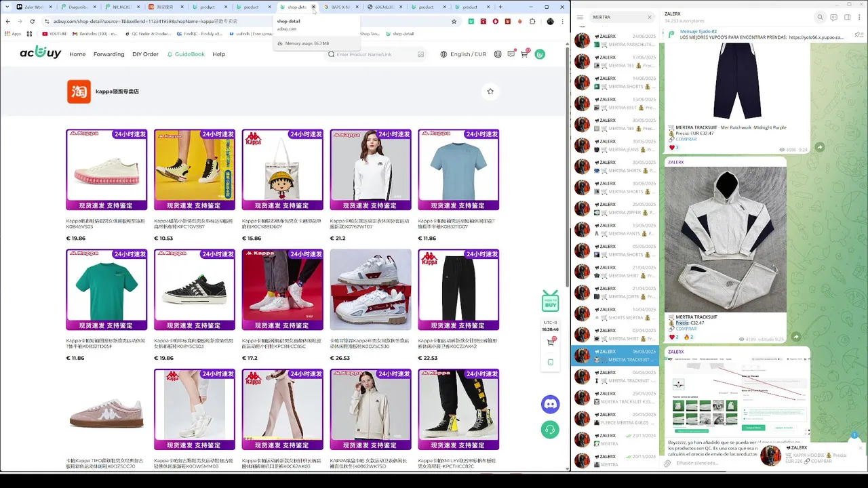The height and width of the screenshot is (488, 868).
Task: Open COMPRAR link under grey tracksuit photo
Action: click(686, 329)
